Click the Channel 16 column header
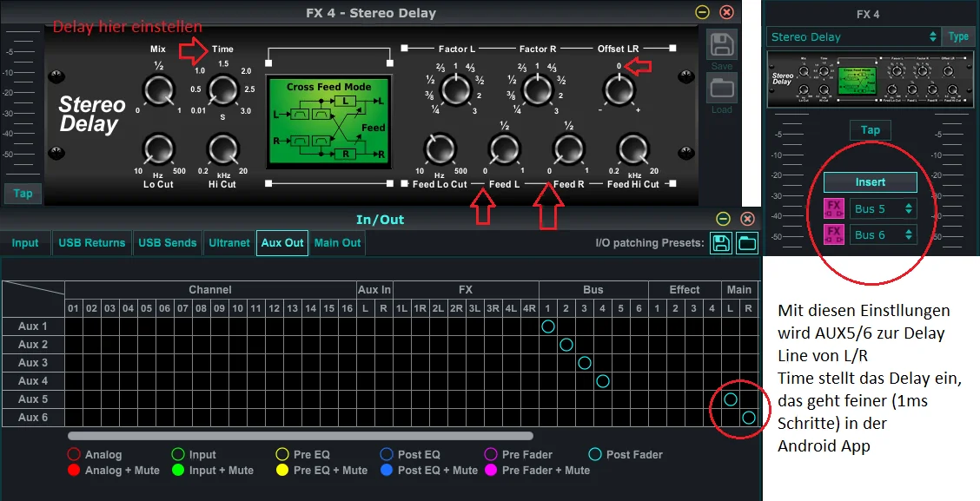 [347, 308]
